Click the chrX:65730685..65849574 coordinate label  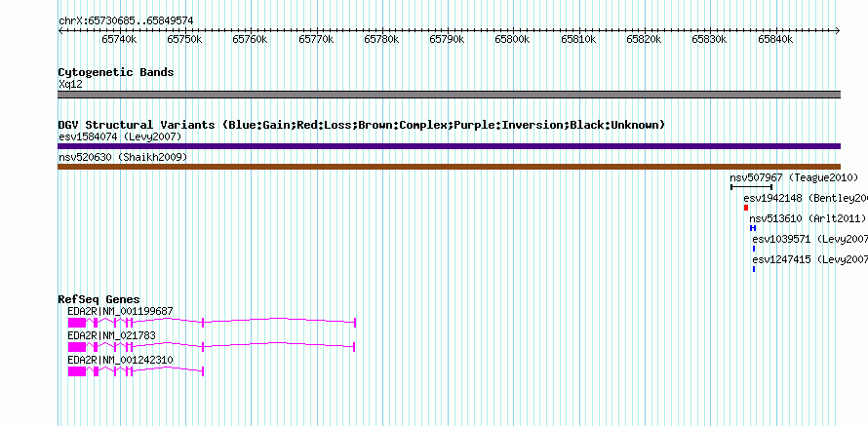coord(126,20)
